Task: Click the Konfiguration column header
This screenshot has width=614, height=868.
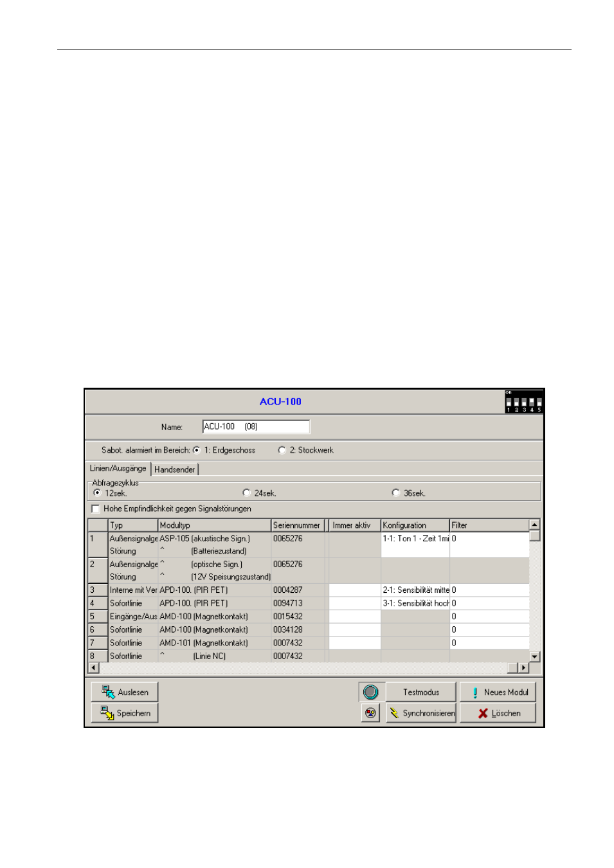Action: tap(415, 525)
